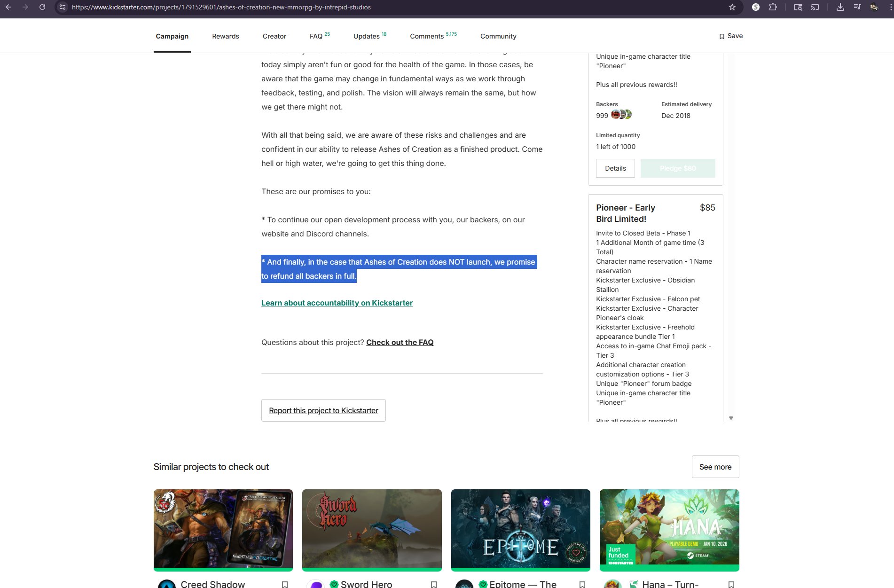Screen dimensions: 894x588
Task: Reload the Kickstarter page
Action: pyautogui.click(x=42, y=7)
